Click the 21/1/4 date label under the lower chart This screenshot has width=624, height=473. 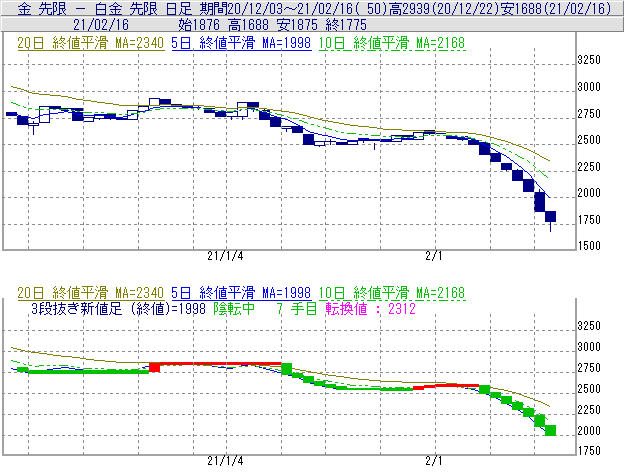pos(225,461)
